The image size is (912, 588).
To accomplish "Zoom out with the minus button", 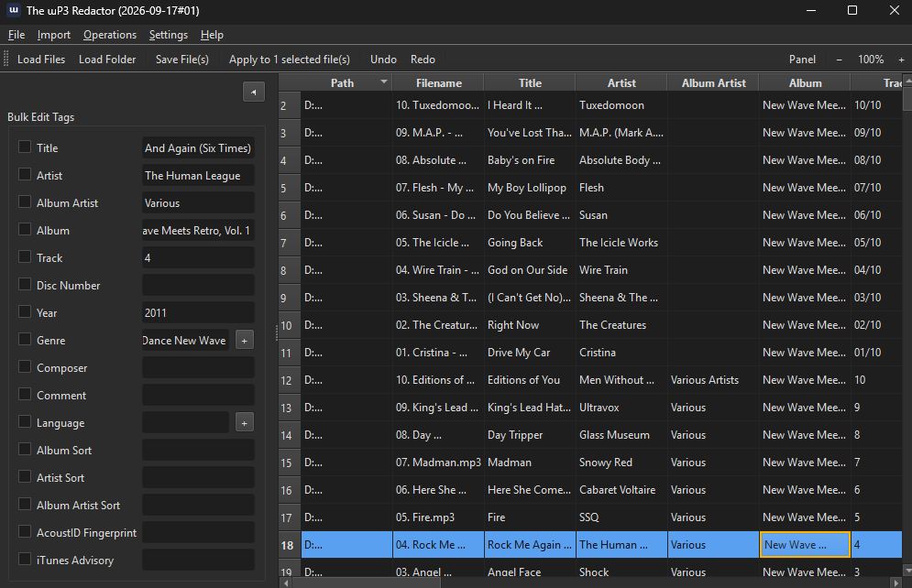I will 839,60.
